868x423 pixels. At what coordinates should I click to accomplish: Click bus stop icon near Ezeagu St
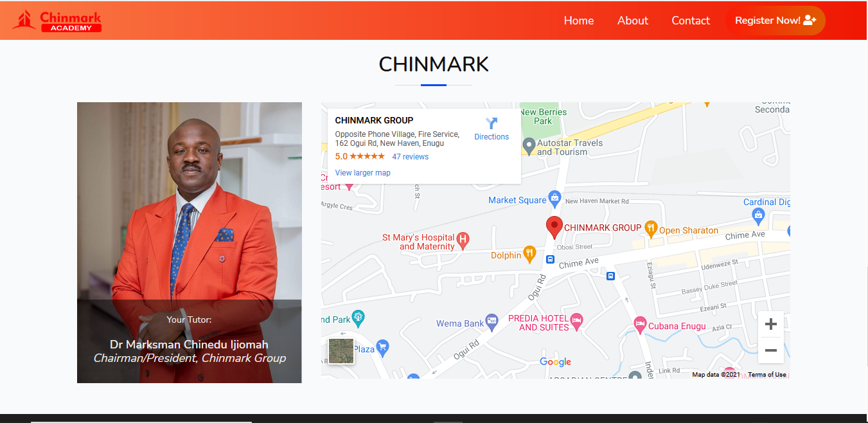click(x=610, y=276)
